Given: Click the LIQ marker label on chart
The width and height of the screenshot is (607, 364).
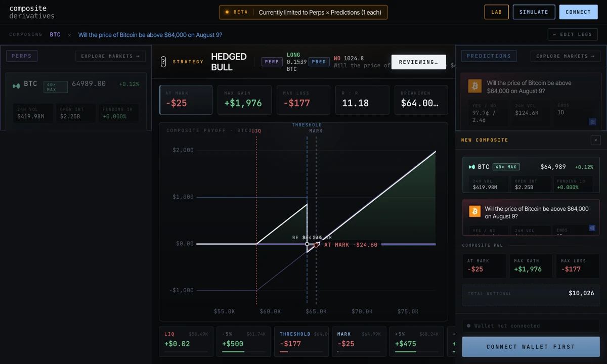Looking at the screenshot, I should (x=256, y=131).
